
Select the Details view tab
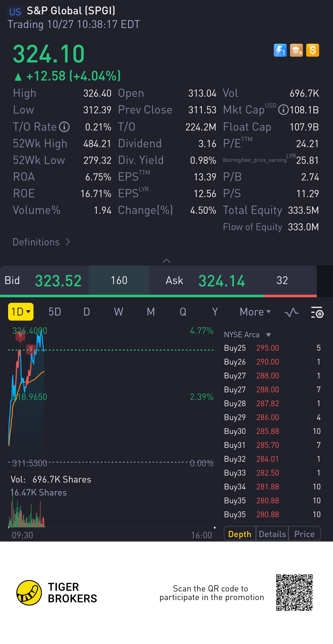coord(272,534)
